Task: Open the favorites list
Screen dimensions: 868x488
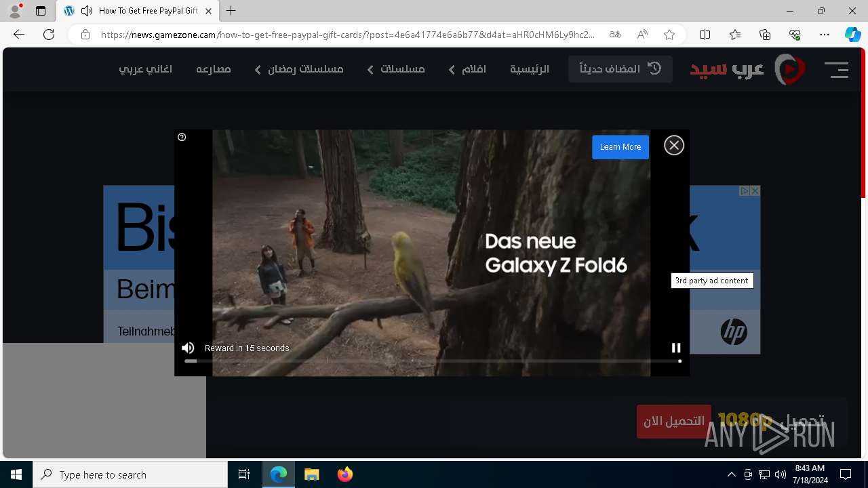Action: (735, 35)
